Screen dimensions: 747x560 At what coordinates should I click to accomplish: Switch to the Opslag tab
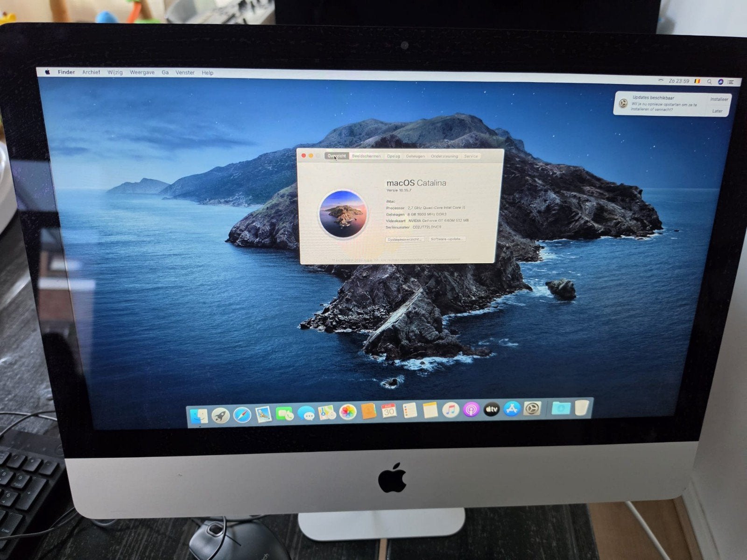coord(394,156)
